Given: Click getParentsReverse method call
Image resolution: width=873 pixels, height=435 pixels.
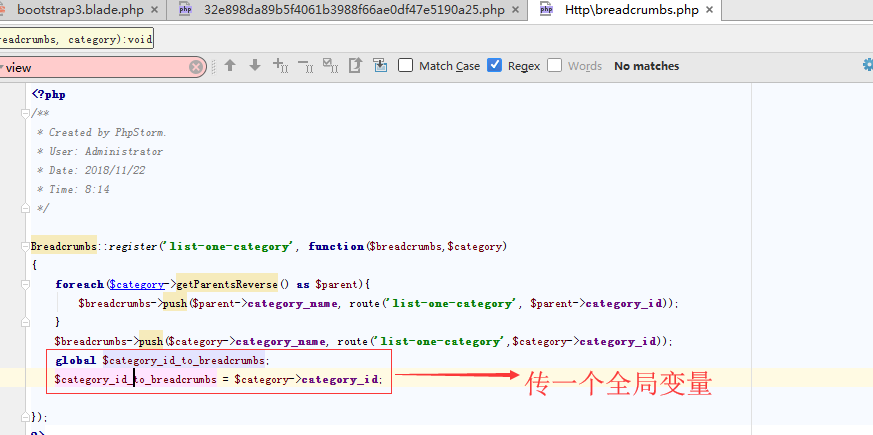Looking at the screenshot, I should (227, 284).
